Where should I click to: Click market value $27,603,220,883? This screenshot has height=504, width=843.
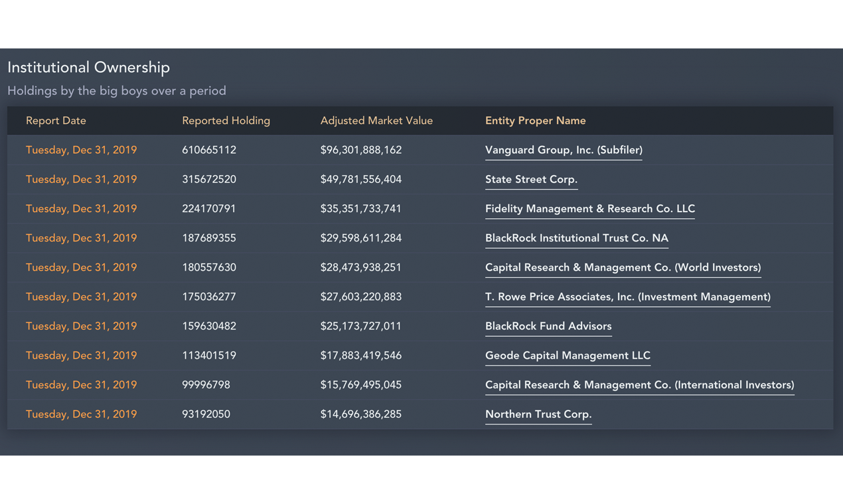click(361, 296)
